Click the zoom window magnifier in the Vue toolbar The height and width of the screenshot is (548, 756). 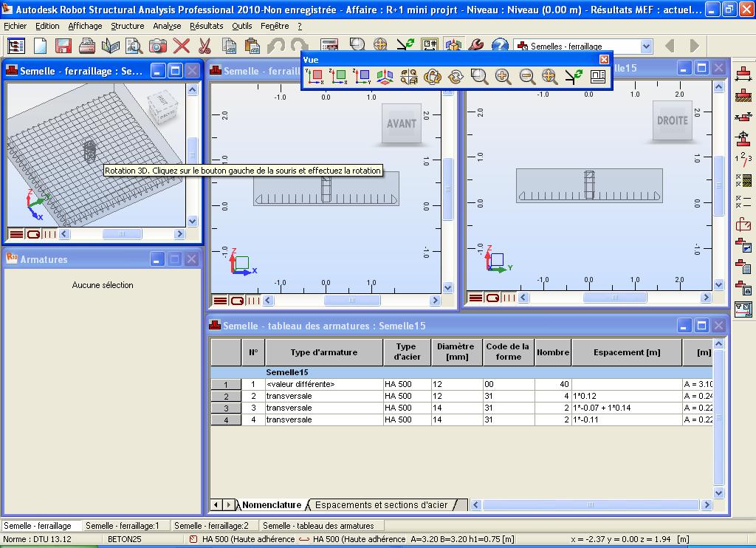(479, 76)
